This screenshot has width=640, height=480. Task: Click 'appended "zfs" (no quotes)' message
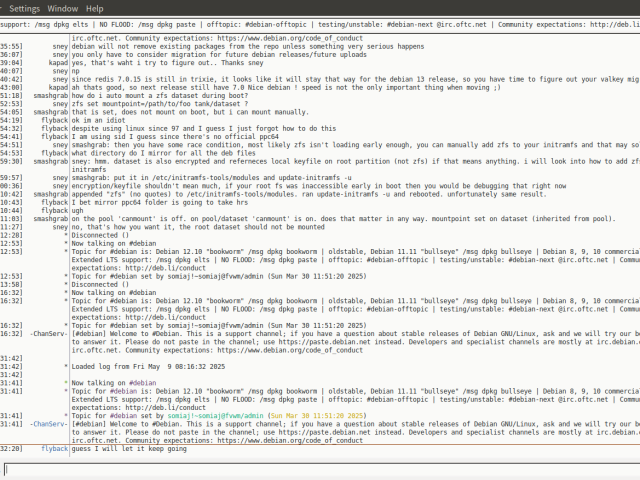pos(309,194)
